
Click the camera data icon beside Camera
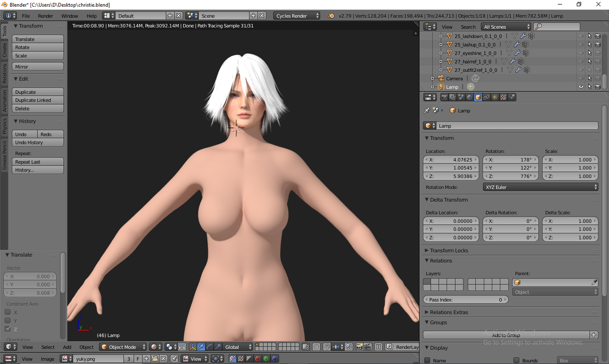click(x=475, y=79)
